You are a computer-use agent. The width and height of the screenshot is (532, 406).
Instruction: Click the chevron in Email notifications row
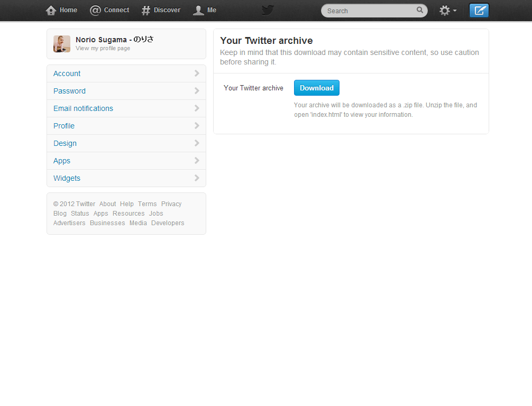[197, 108]
